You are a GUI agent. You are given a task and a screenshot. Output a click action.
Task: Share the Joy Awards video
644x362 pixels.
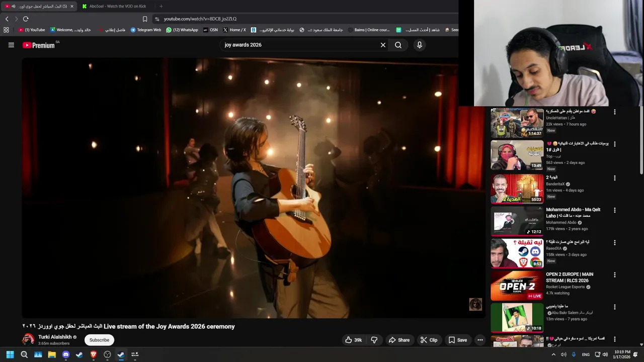point(399,340)
